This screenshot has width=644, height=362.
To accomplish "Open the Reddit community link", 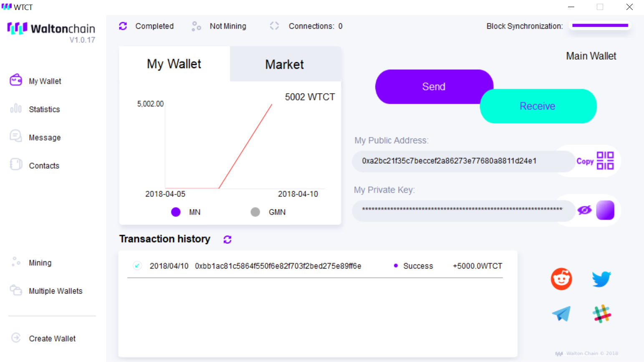I will pyautogui.click(x=561, y=279).
